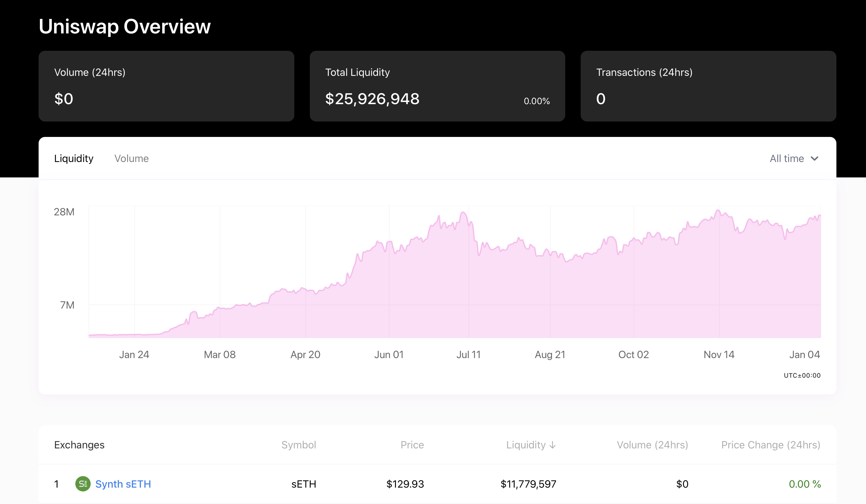866x504 pixels.
Task: Sort table by Liquidity column header
Action: (x=531, y=445)
